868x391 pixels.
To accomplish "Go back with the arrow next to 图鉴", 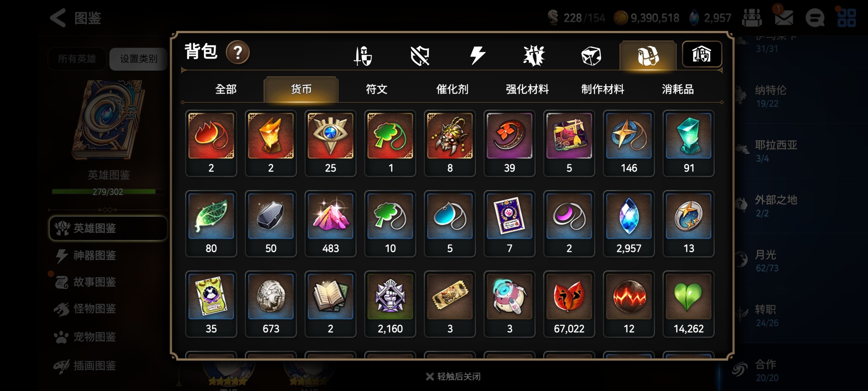I will pos(58,17).
